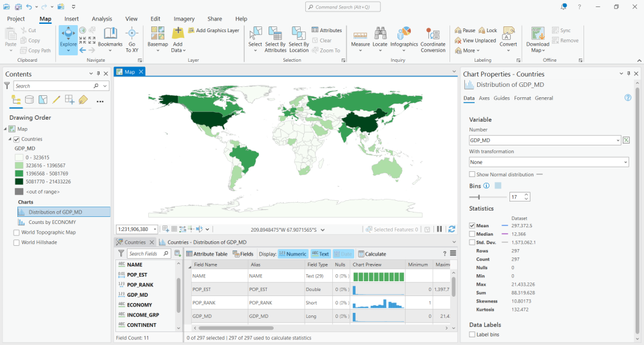Viewport: 644px width, 345px height.
Task: Open the Bookmarks gallery
Action: tap(110, 40)
